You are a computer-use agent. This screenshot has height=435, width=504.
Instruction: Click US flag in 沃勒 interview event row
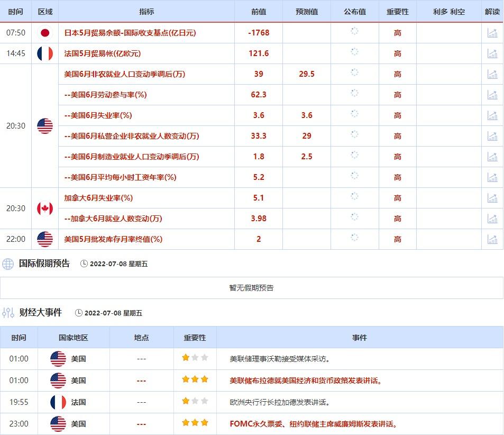click(x=58, y=359)
